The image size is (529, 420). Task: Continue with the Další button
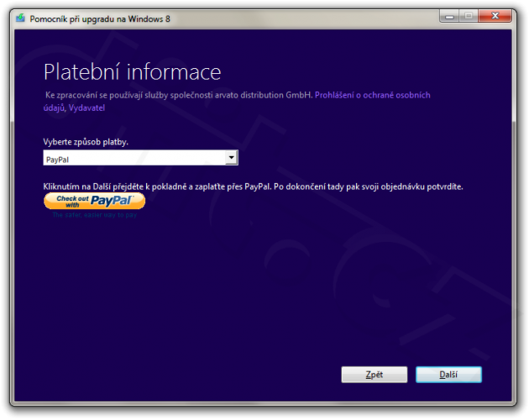(448, 375)
